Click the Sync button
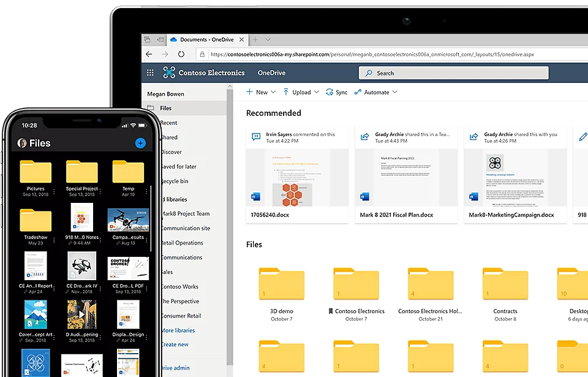The width and height of the screenshot is (588, 377). point(336,92)
